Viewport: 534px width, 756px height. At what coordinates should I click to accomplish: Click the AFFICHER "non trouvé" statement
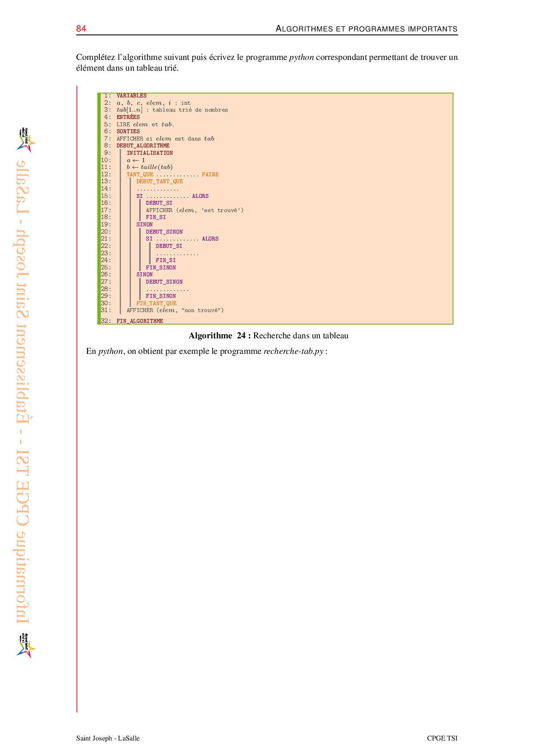tap(175, 310)
